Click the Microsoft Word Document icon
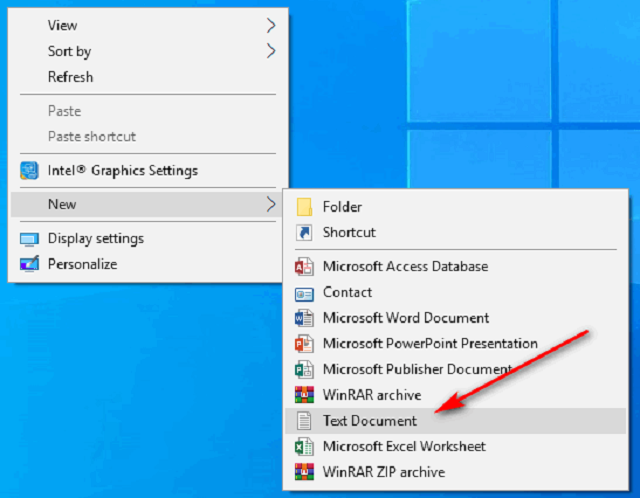 (305, 318)
